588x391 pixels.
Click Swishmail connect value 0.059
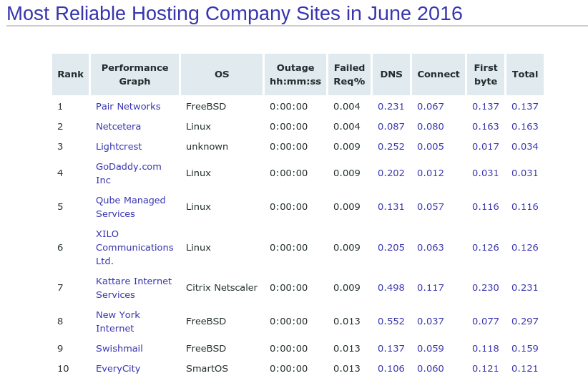430,349
